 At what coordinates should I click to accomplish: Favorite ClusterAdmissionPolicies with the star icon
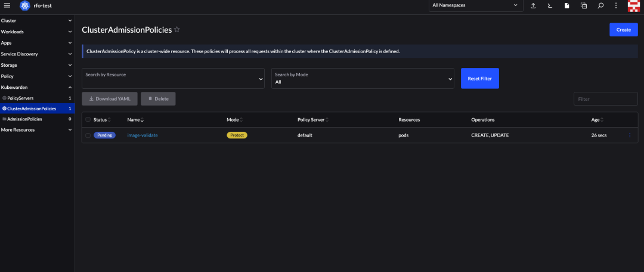(177, 29)
